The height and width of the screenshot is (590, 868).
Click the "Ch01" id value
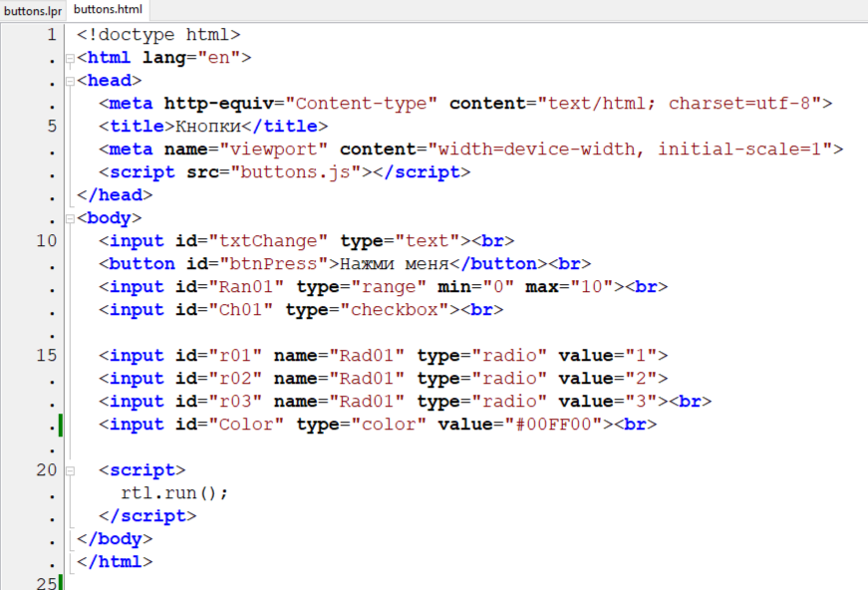[x=241, y=310]
